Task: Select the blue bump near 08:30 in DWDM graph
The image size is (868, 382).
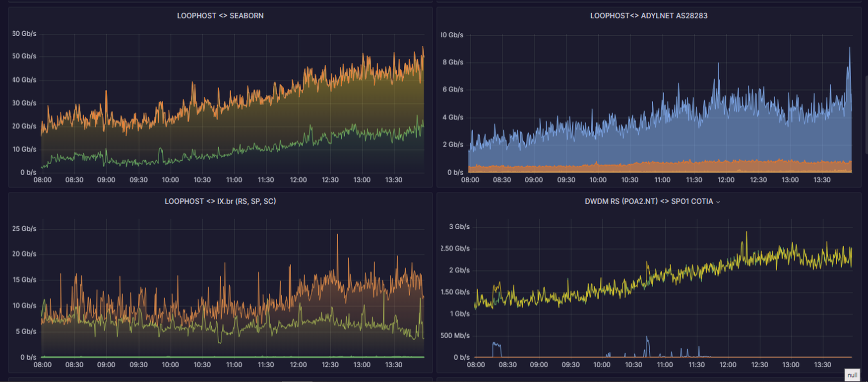Action: pos(496,344)
